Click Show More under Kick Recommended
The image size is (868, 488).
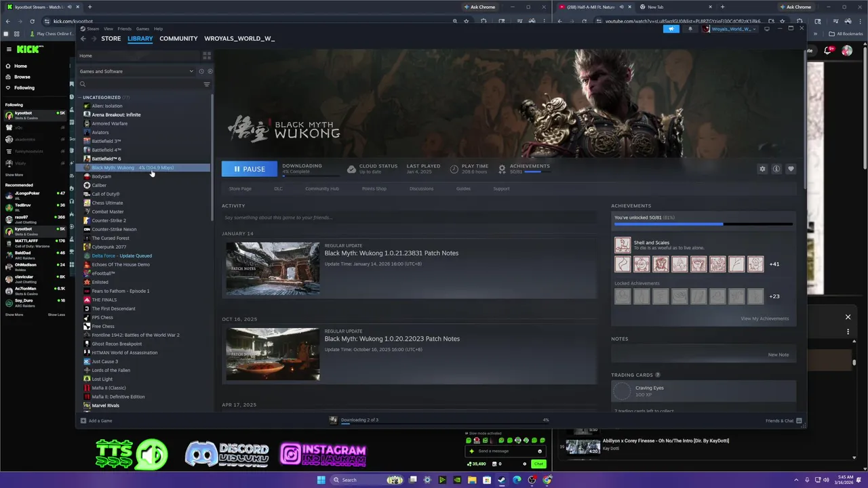(x=14, y=314)
